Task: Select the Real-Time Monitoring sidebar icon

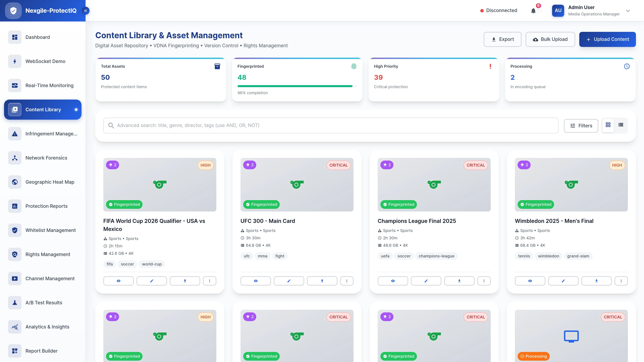Action: point(14,85)
